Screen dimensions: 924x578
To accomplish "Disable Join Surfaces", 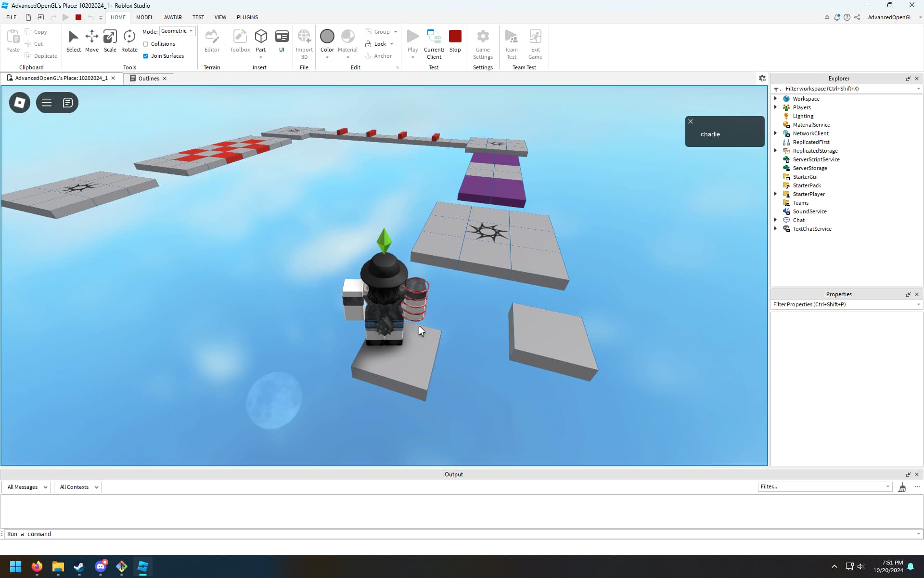I will click(146, 56).
